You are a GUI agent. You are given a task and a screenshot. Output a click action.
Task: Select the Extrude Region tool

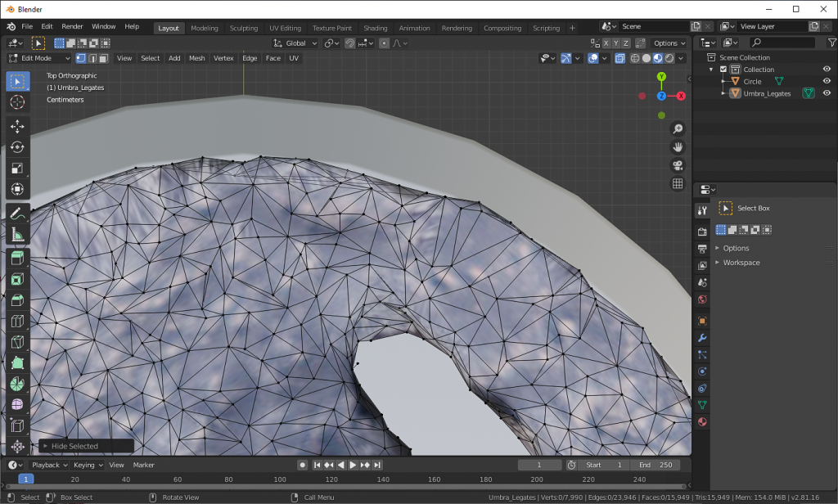(17, 257)
